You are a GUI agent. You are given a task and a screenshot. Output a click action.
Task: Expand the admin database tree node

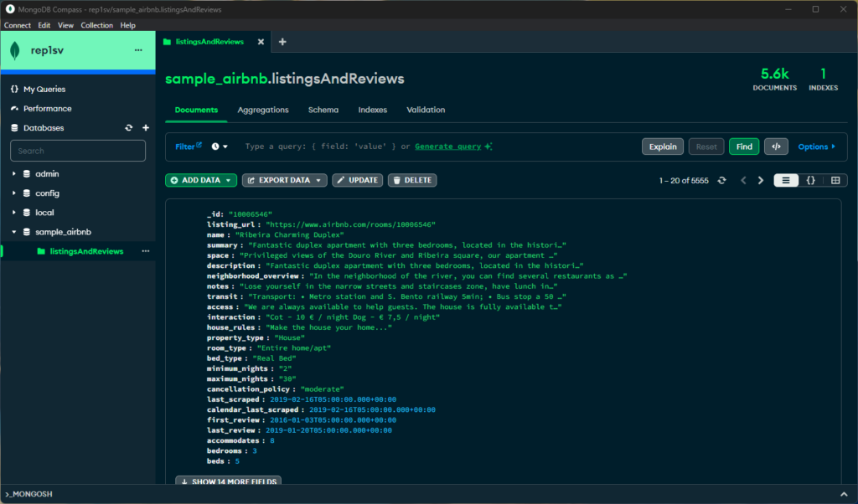(x=14, y=174)
